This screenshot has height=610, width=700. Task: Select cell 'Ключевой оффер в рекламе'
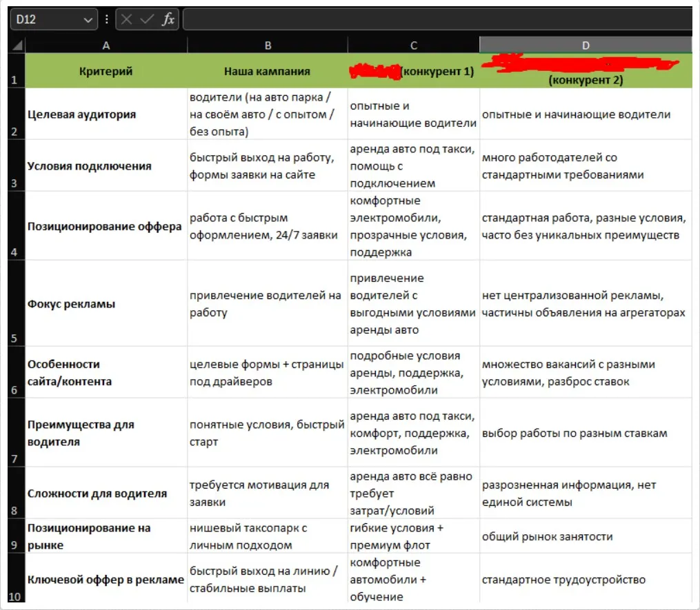[x=106, y=578]
